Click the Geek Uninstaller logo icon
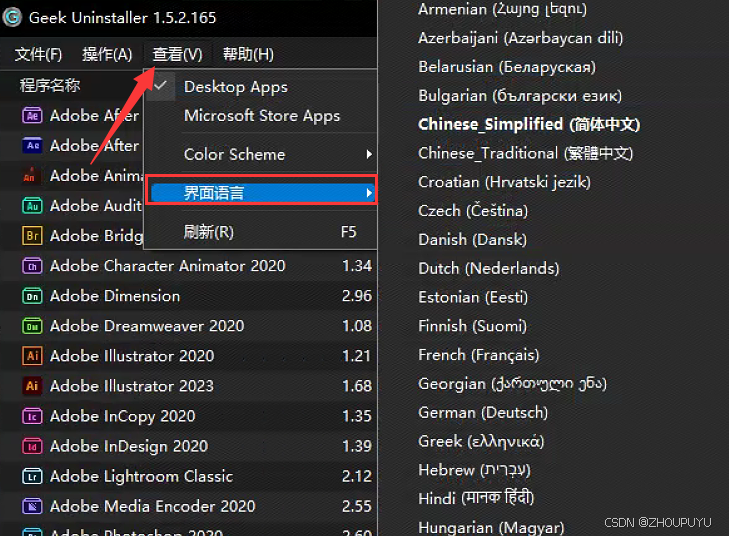729x536 pixels. [12, 17]
